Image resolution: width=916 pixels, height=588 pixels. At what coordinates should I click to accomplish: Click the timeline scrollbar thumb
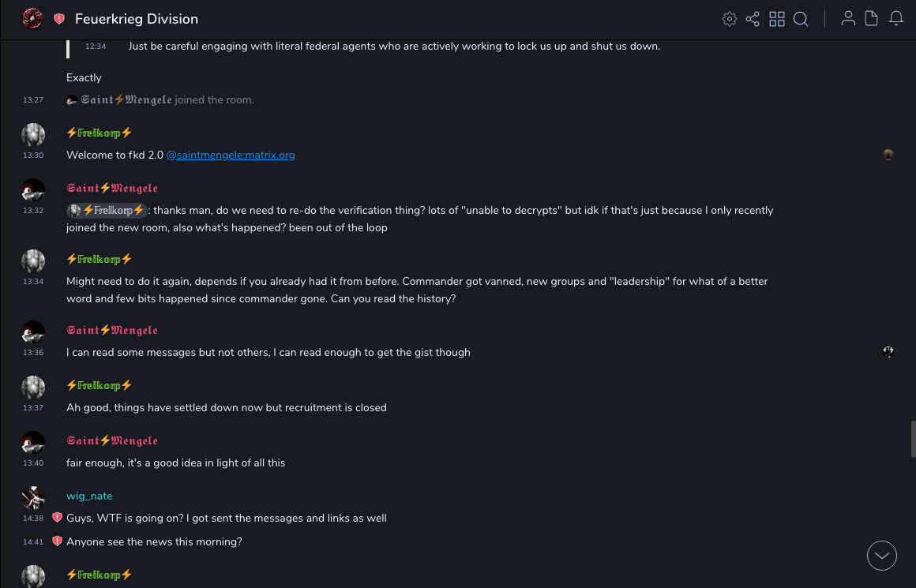click(913, 439)
